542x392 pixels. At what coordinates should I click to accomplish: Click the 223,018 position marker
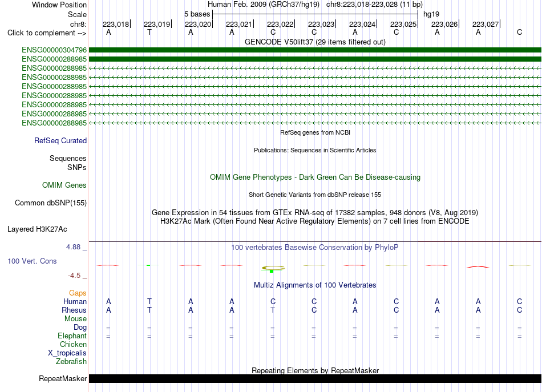[116, 24]
